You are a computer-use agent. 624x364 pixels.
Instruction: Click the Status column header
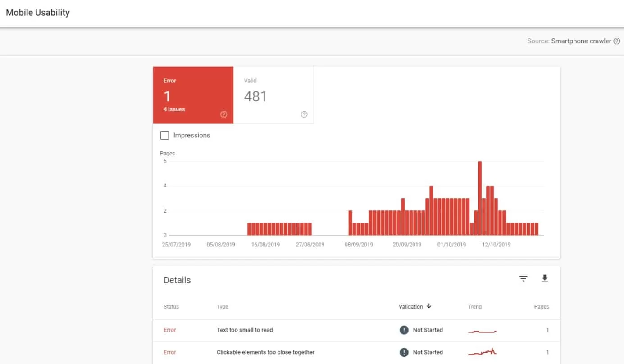point(171,306)
